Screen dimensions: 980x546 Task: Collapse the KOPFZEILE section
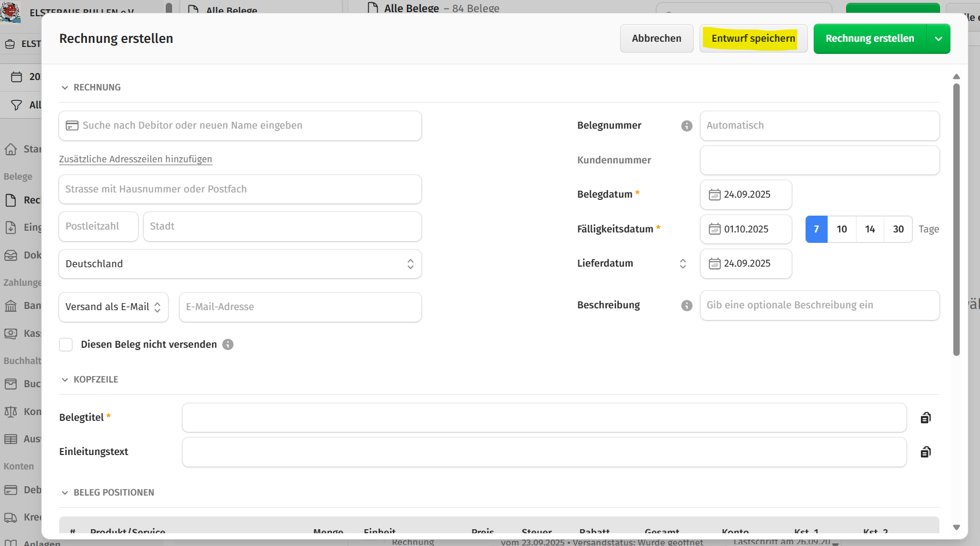click(65, 380)
